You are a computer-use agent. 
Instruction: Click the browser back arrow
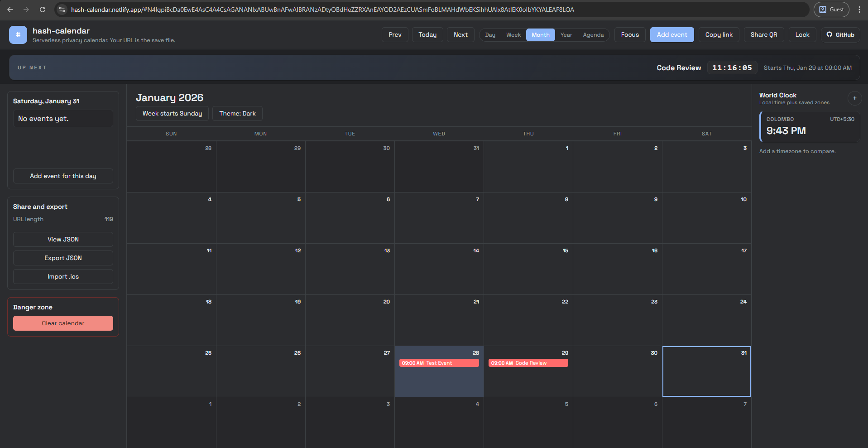[x=10, y=9]
